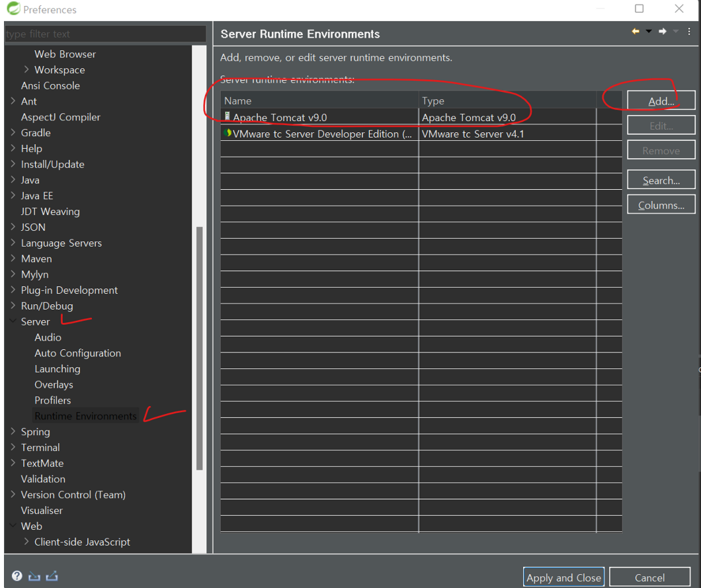The image size is (701, 588).
Task: Click Apply and Close button
Action: pyautogui.click(x=563, y=577)
